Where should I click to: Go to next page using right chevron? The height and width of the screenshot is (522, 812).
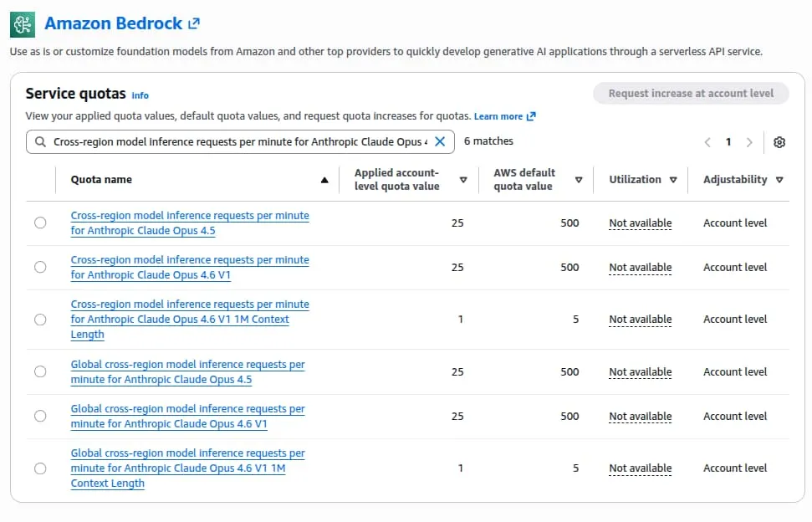point(749,142)
